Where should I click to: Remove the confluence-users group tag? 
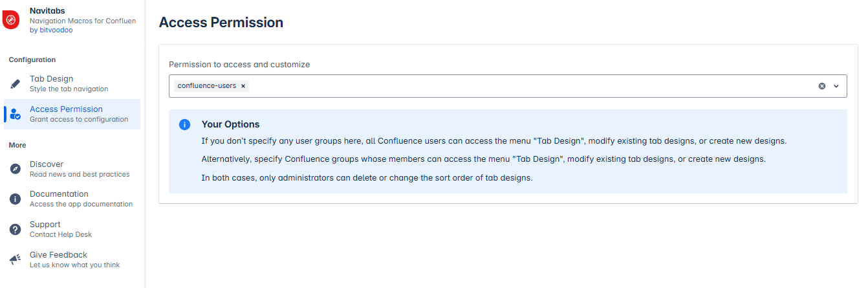243,86
